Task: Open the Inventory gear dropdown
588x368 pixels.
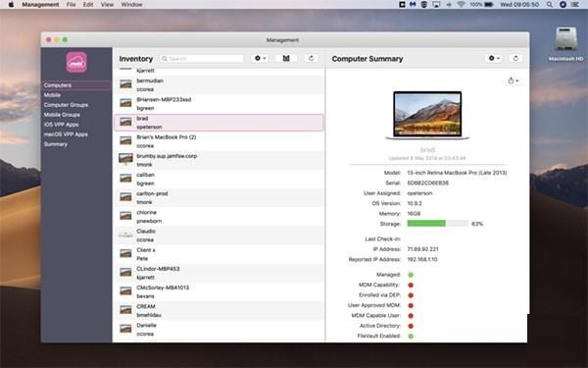Action: pyautogui.click(x=260, y=58)
